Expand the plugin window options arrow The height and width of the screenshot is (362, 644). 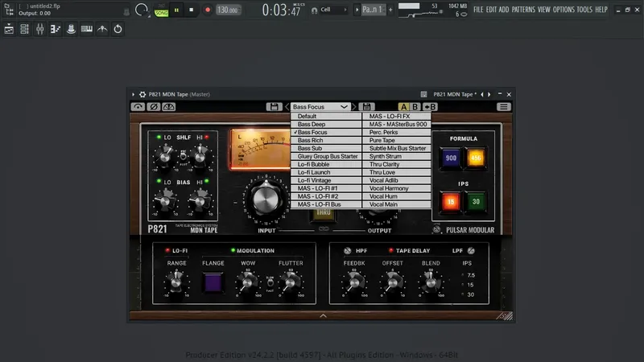coord(133,94)
